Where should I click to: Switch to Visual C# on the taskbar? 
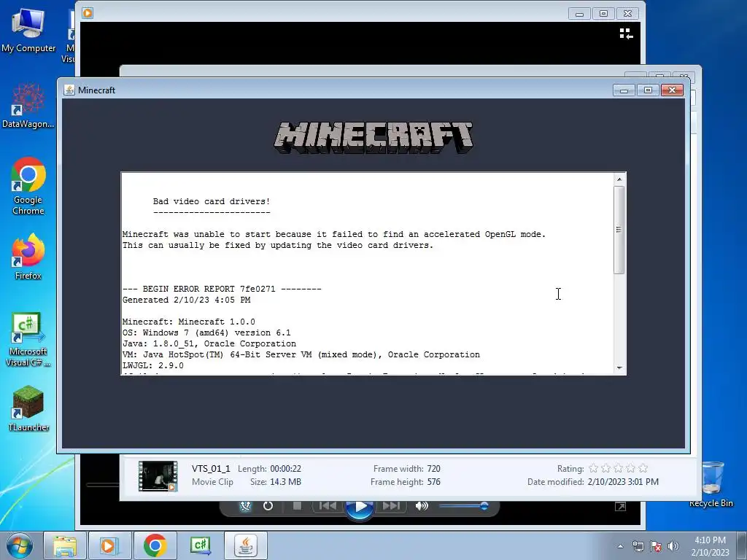tap(200, 545)
